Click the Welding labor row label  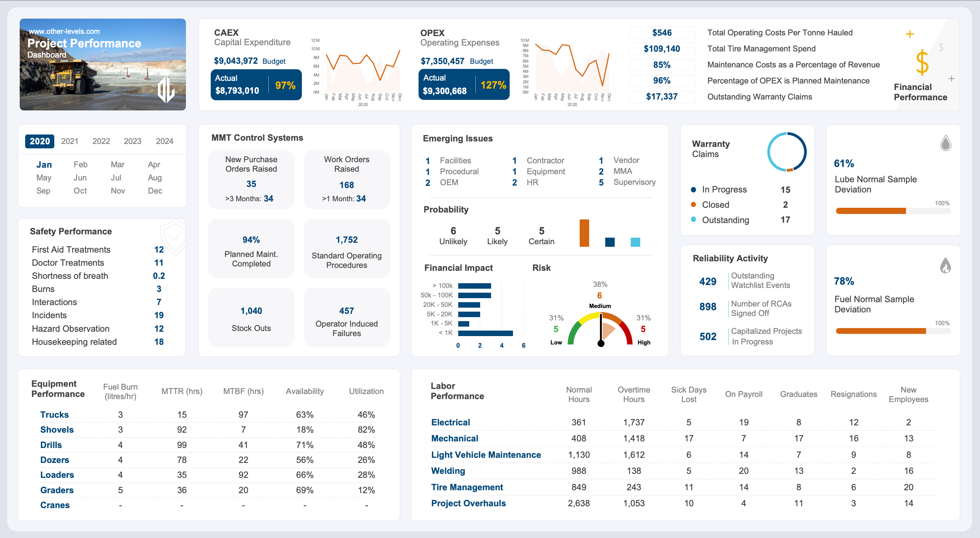coord(448,471)
